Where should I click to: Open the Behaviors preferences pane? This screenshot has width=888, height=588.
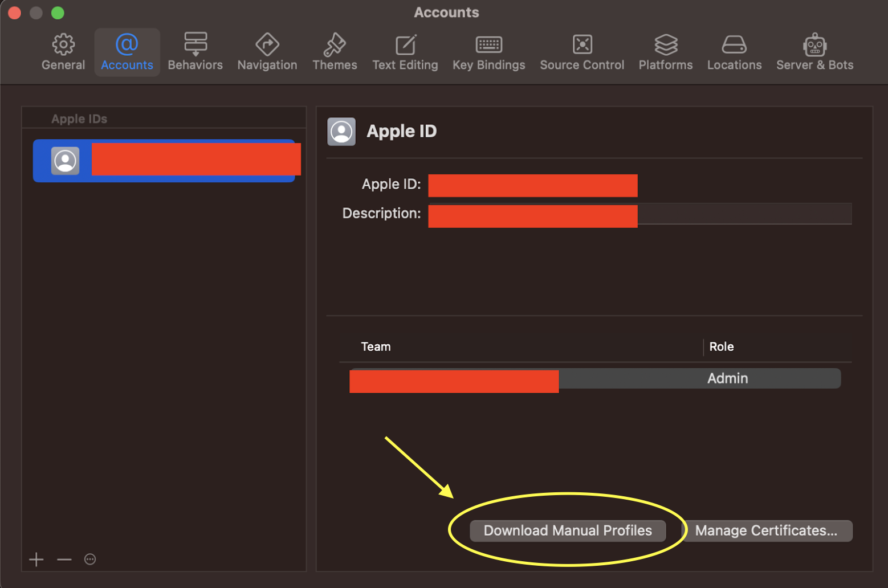(x=195, y=52)
